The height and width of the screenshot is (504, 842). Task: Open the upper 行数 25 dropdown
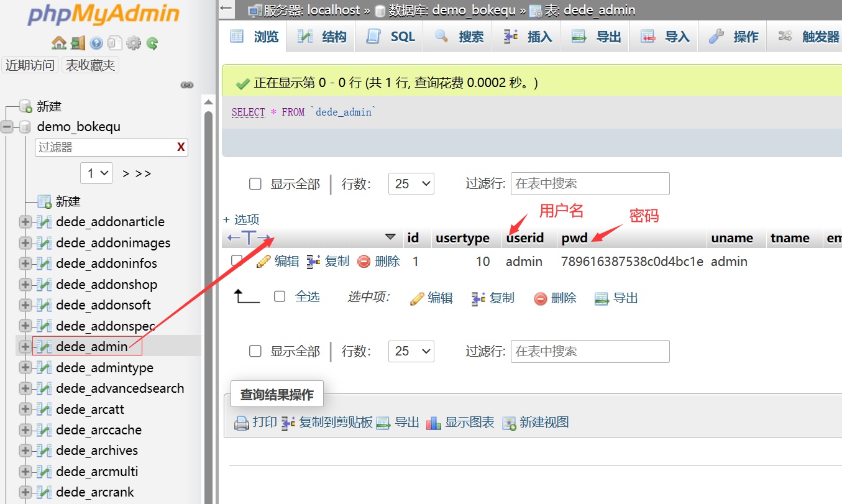(411, 184)
